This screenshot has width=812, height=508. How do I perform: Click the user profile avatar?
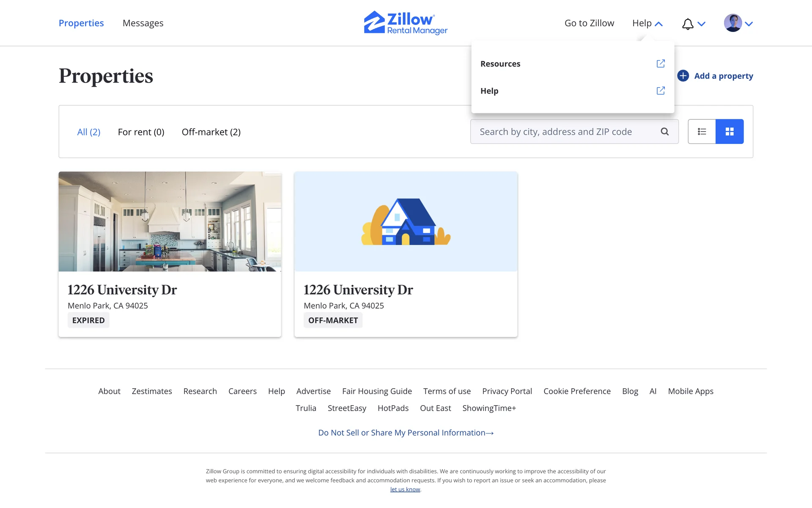[732, 23]
